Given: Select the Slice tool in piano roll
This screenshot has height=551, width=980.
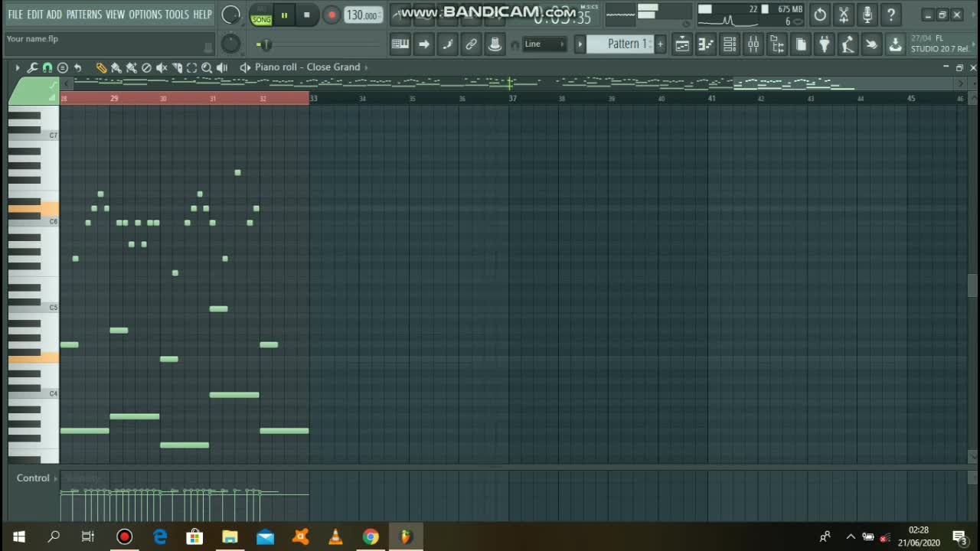Looking at the screenshot, I should [177, 67].
